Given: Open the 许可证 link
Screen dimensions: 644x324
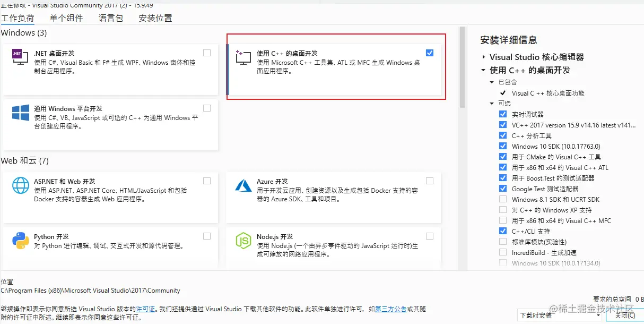Looking at the screenshot, I should click(x=146, y=309).
